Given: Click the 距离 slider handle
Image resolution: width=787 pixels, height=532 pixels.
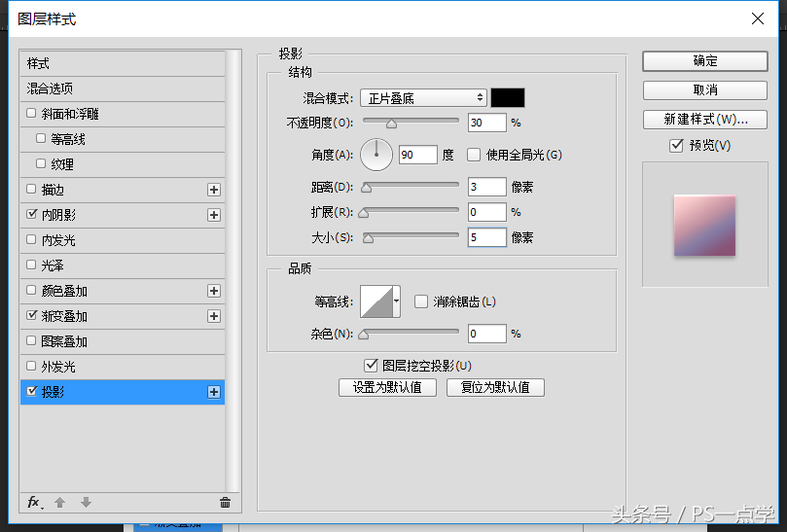Looking at the screenshot, I should [x=367, y=188].
